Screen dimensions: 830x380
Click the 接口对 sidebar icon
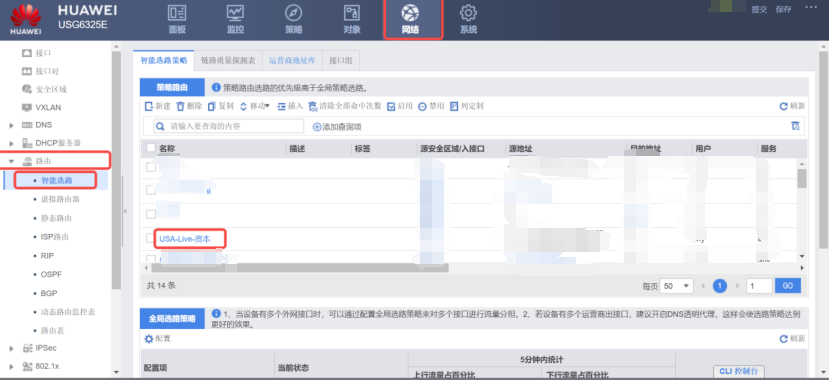[x=26, y=71]
